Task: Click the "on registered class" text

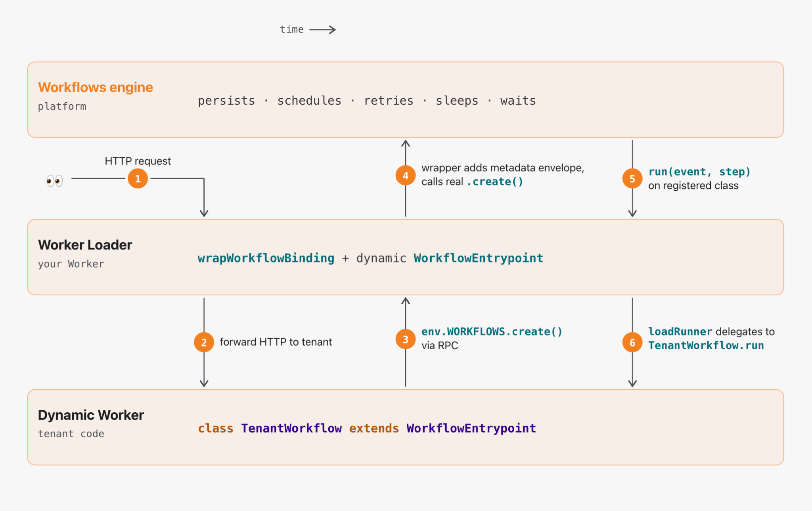Action: pos(693,186)
